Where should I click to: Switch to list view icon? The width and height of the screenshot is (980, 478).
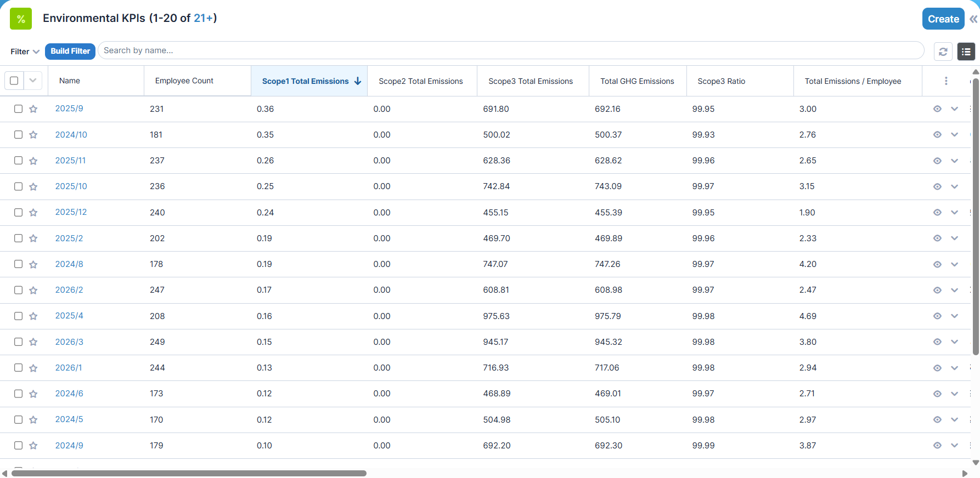pos(966,52)
